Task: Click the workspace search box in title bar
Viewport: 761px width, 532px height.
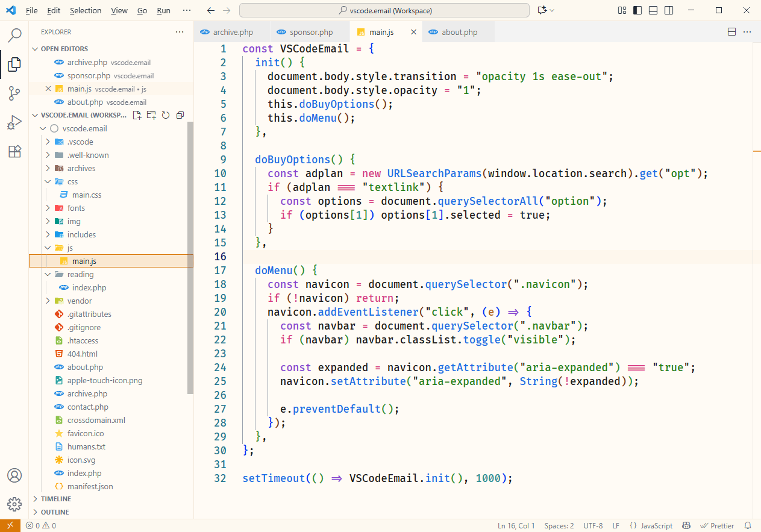Action: 384,10
